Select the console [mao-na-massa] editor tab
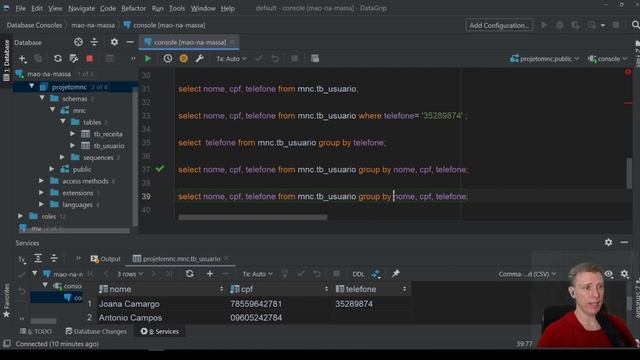640x360 pixels. click(x=189, y=42)
